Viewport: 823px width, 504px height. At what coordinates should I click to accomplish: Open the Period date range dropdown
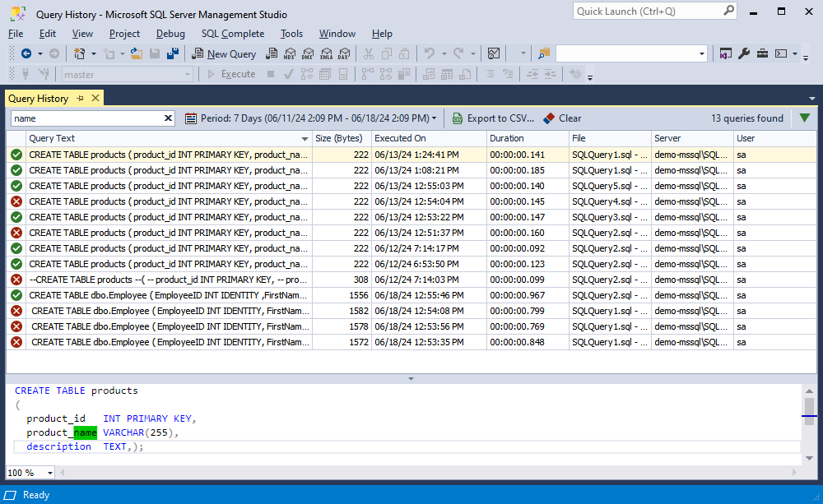tap(311, 118)
